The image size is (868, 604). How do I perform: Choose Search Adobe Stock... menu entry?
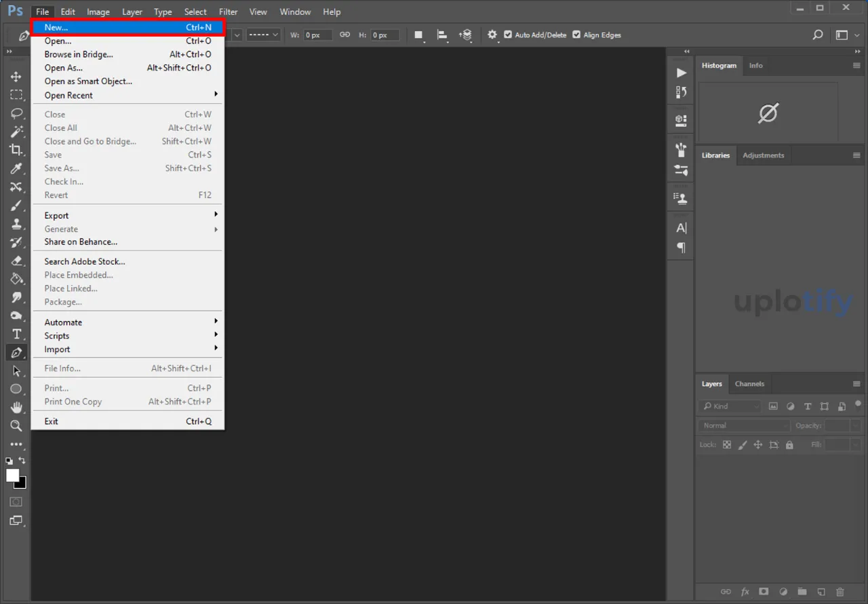click(127, 261)
